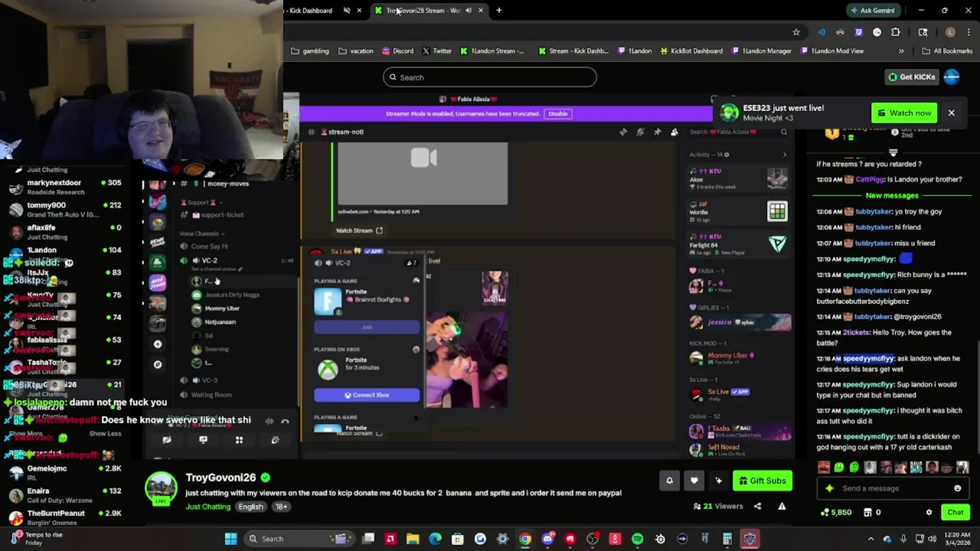Toggle Discord channel notification mute icon

[x=640, y=132]
